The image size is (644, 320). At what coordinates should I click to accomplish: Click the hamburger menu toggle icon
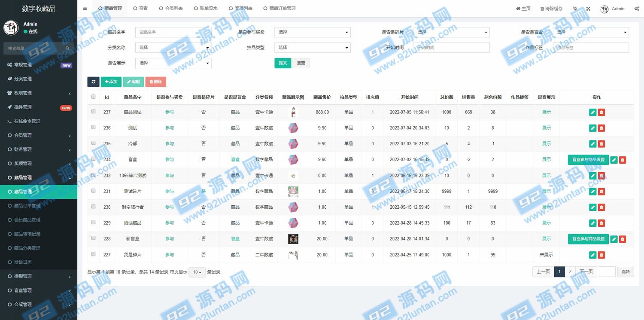point(85,9)
